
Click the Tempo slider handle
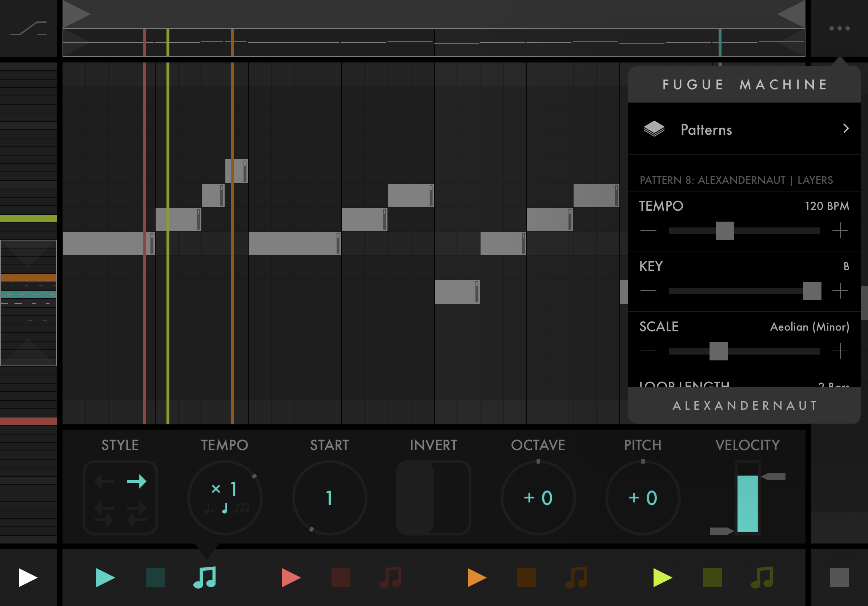tap(725, 230)
